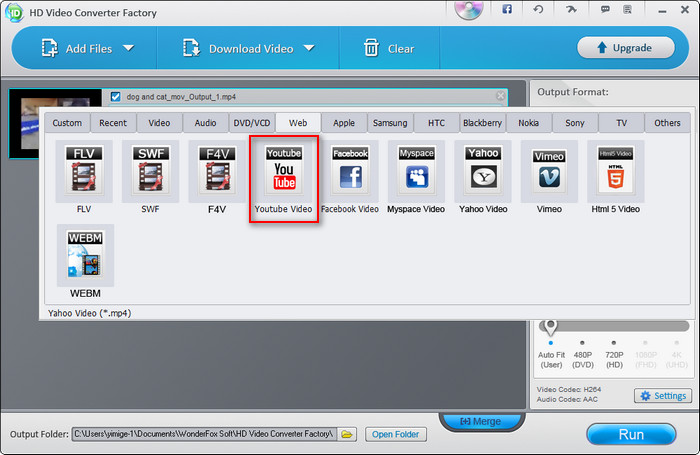This screenshot has width=700, height=455.
Task: Switch to the DVD/VCD tab
Action: [x=252, y=123]
